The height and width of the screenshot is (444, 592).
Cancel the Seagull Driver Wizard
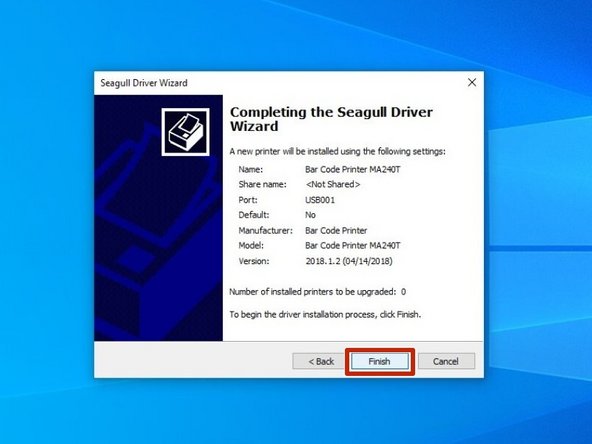pos(446,361)
